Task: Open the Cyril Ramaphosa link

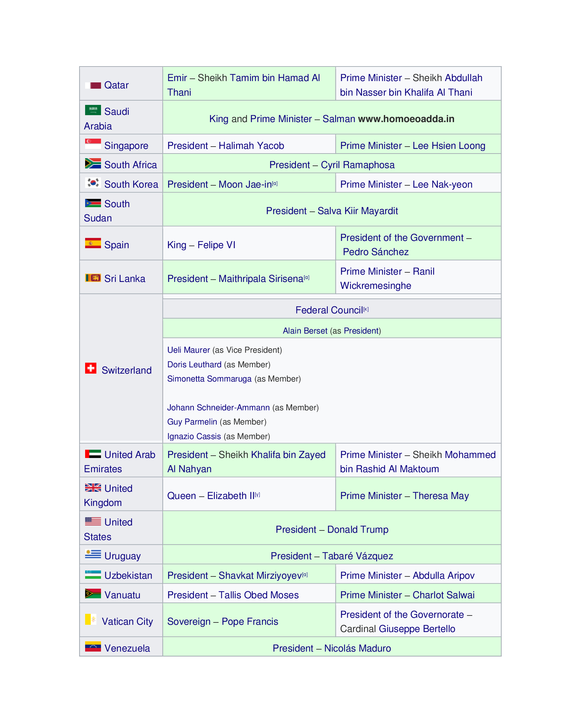Action: point(358,165)
